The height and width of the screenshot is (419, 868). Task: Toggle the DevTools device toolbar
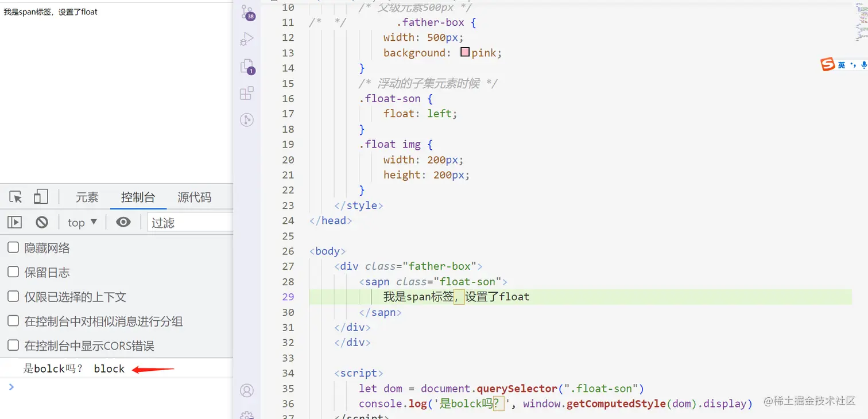click(x=40, y=197)
